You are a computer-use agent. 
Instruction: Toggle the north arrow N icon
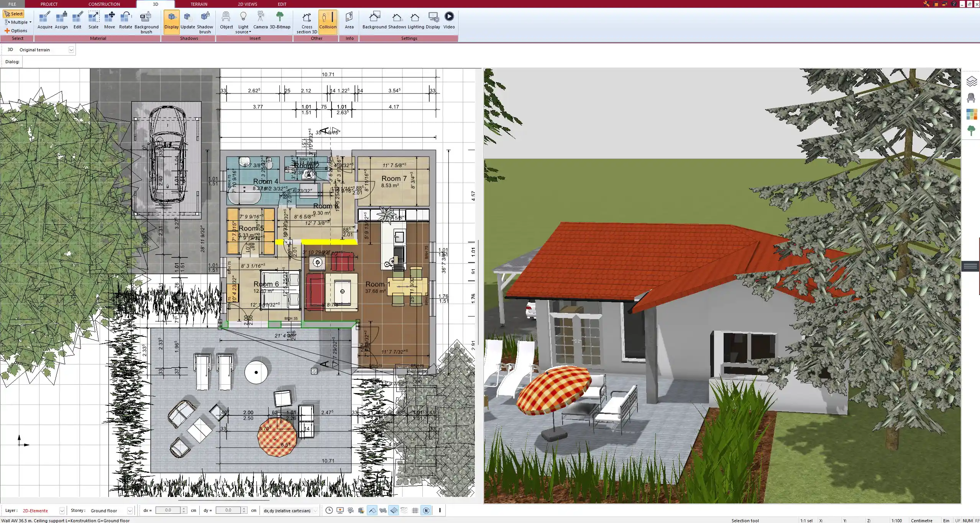(x=426, y=510)
